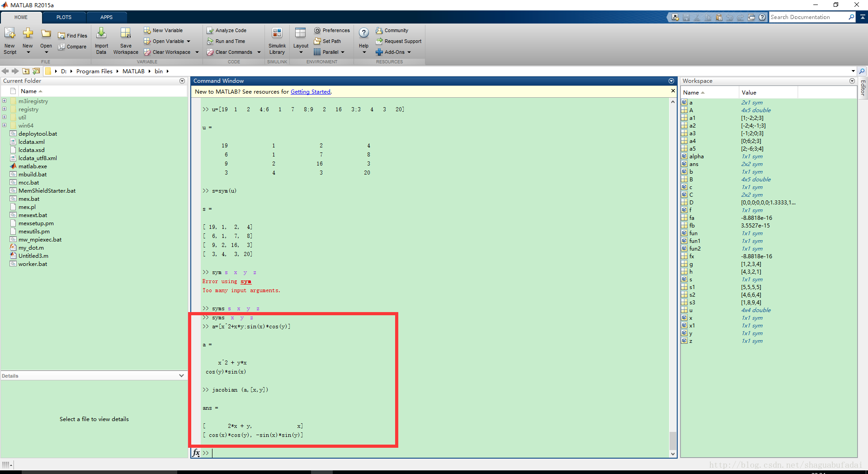Screen dimensions: 868x474
Task: Visit MATLAB Community
Action: pos(392,30)
